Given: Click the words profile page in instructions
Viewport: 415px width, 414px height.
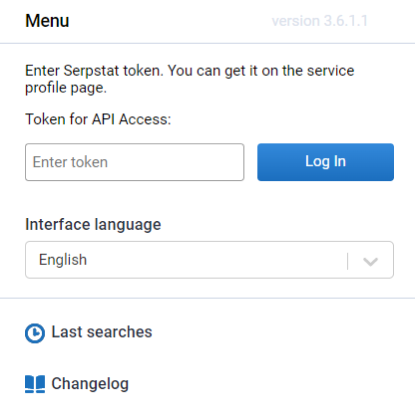Looking at the screenshot, I should pos(66,88).
